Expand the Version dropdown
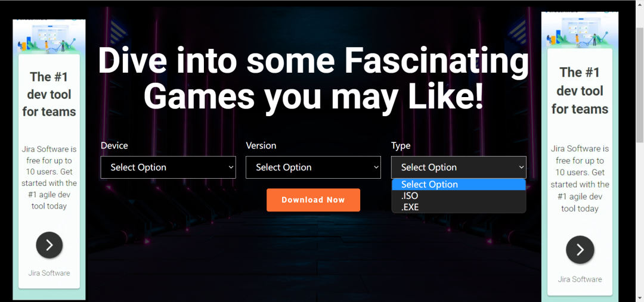 (x=313, y=167)
